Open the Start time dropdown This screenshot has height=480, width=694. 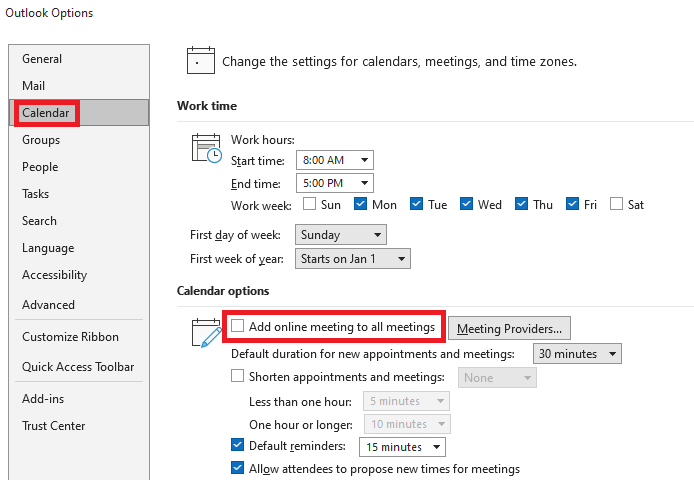coord(334,160)
